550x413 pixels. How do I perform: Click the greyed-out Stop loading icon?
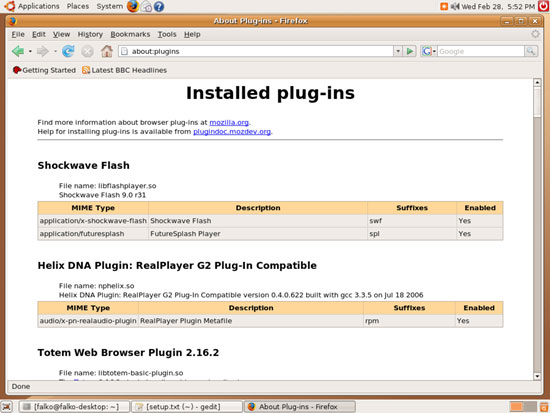[87, 52]
